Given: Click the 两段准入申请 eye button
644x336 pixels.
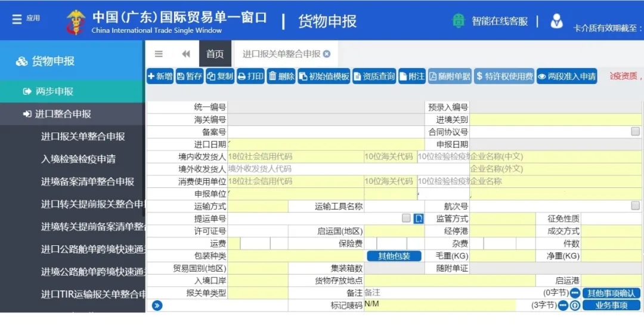Looking at the screenshot, I should point(566,76).
